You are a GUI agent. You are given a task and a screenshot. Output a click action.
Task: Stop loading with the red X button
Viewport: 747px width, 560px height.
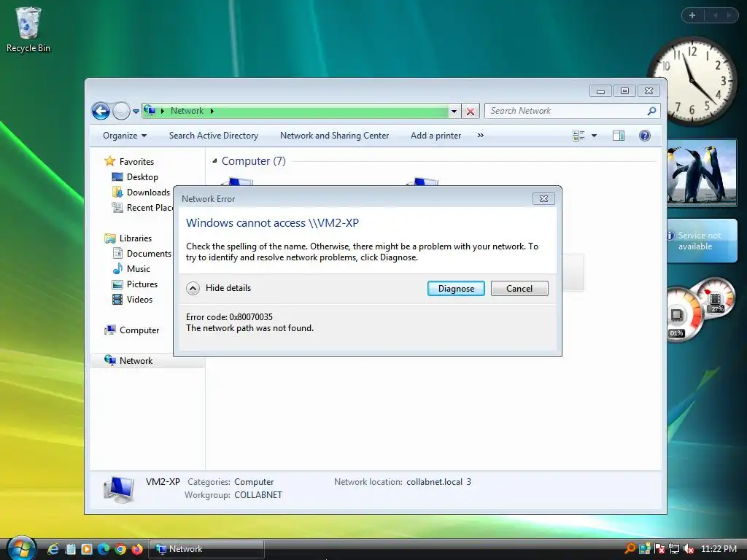[x=471, y=112]
